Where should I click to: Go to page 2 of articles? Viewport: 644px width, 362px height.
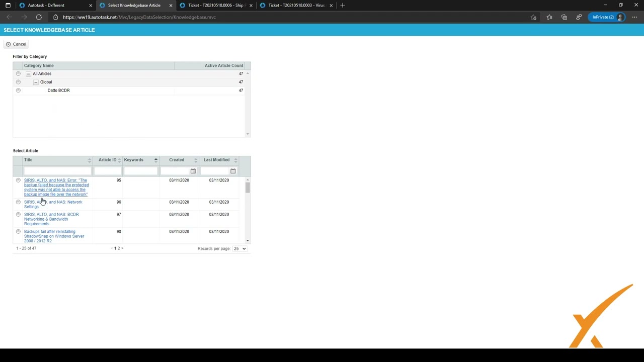[119, 248]
